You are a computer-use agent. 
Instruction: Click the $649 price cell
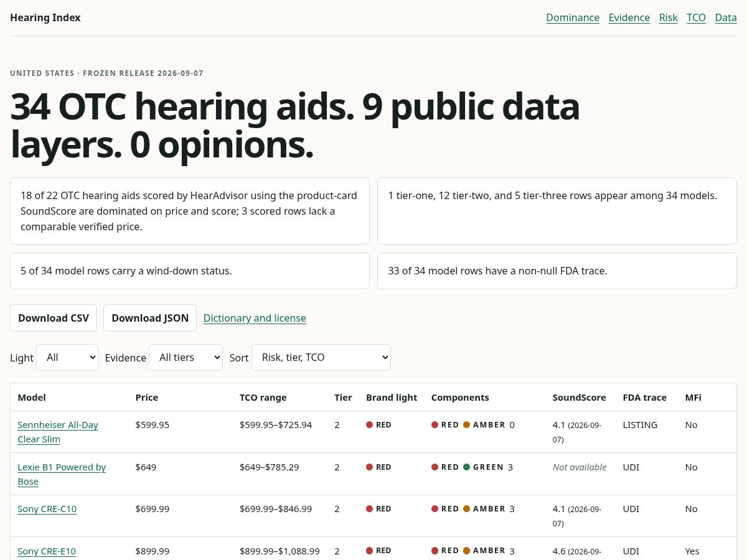[x=146, y=467]
